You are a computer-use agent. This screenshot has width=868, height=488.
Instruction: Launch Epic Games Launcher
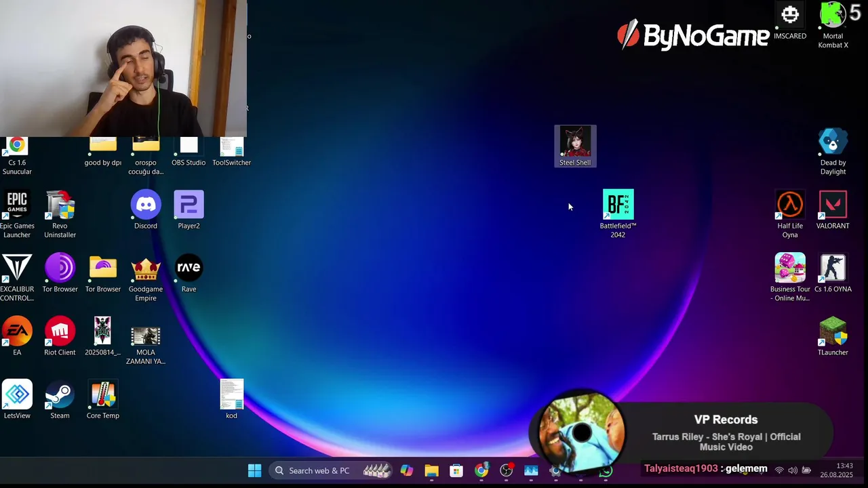click(x=17, y=214)
